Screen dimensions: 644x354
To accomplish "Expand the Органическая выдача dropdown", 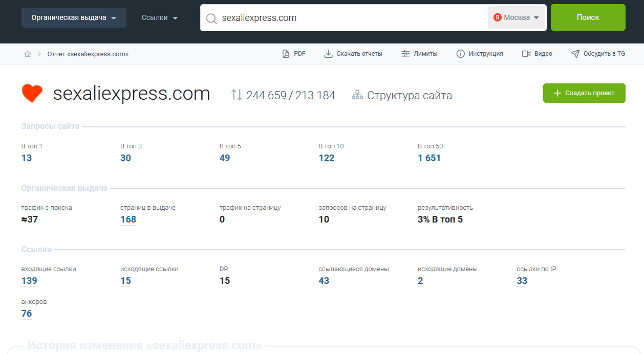I will pos(74,17).
